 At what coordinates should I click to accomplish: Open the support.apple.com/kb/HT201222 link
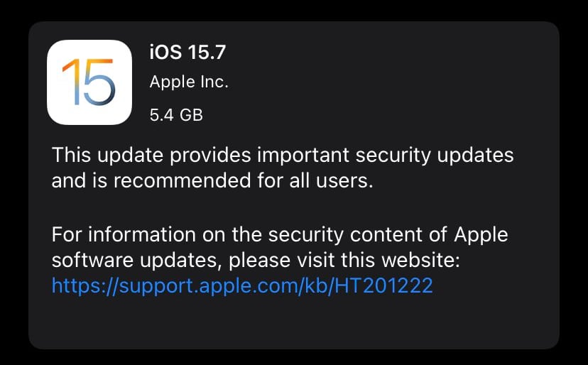click(x=242, y=285)
